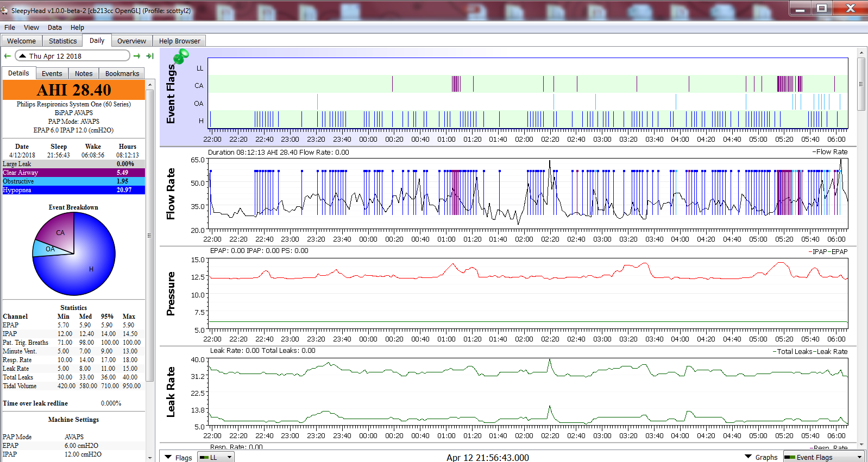Screen dimensions: 868x462
Task: Click the purple Clear Airway row
Action: pos(74,173)
